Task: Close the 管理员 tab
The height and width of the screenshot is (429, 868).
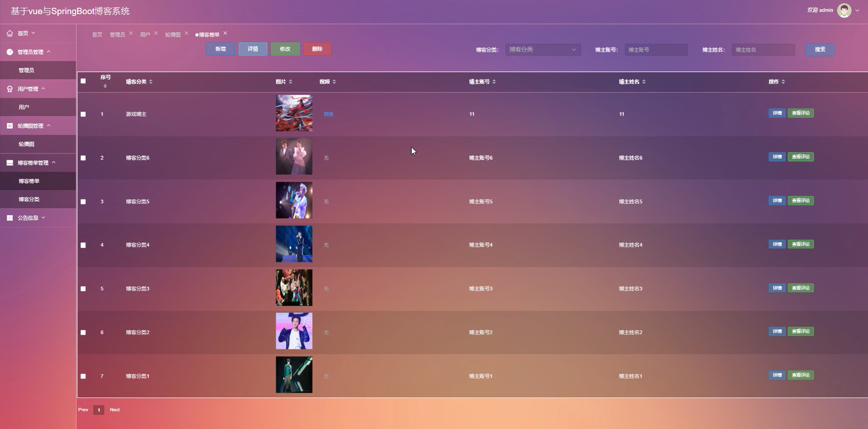Action: 131,33
